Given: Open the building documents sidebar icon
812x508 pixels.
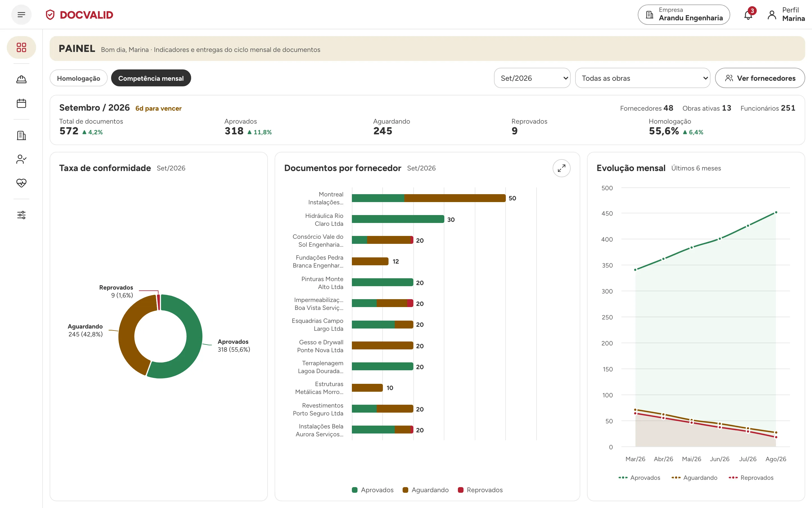Looking at the screenshot, I should (21, 135).
